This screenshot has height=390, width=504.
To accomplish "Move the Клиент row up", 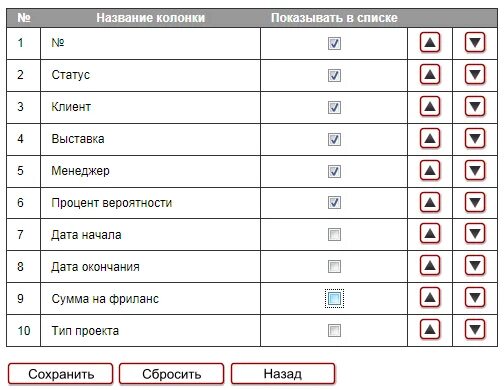I will point(430,106).
